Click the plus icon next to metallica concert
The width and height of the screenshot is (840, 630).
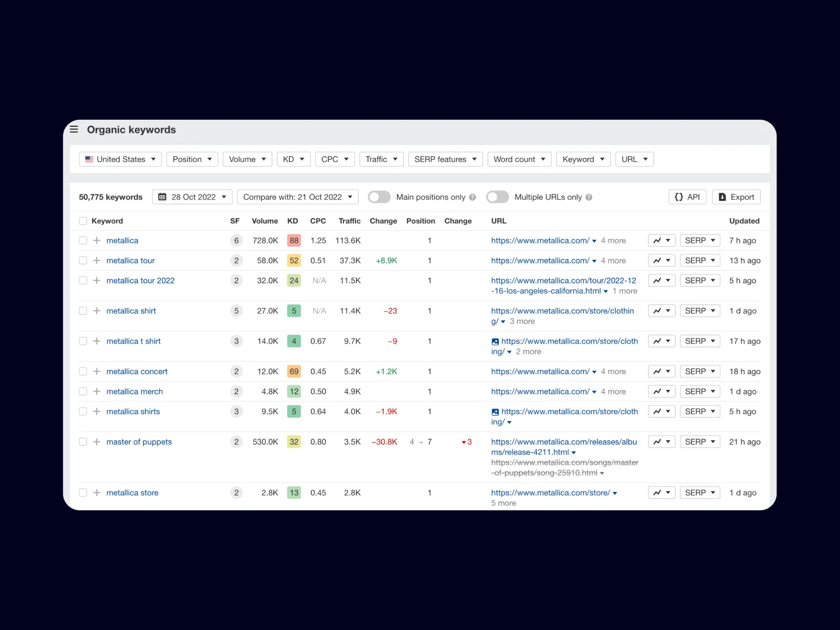tap(97, 371)
